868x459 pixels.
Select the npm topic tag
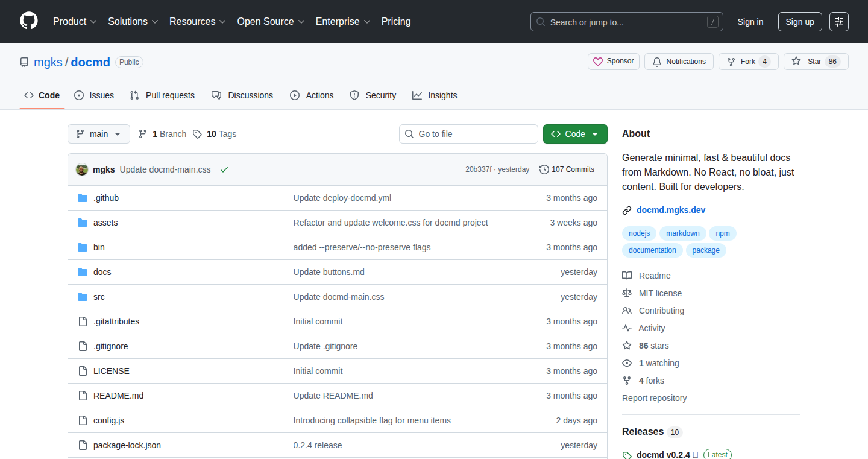pyautogui.click(x=723, y=233)
